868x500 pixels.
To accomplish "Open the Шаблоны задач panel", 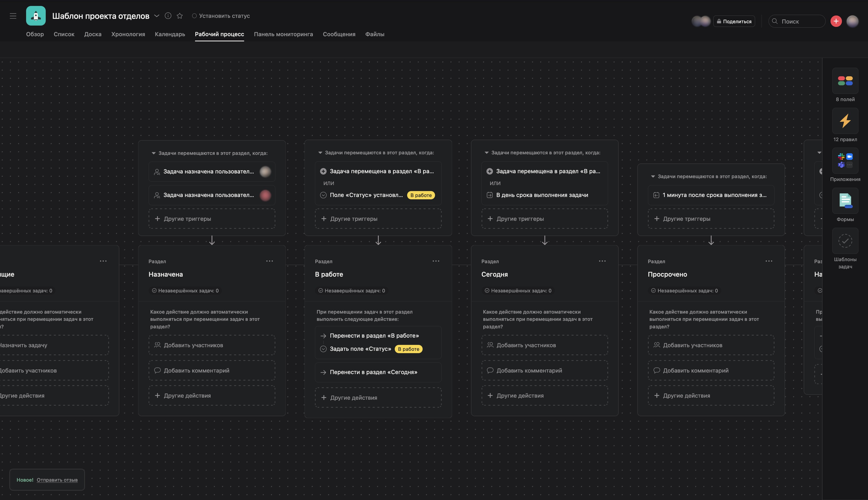I will pyautogui.click(x=845, y=241).
